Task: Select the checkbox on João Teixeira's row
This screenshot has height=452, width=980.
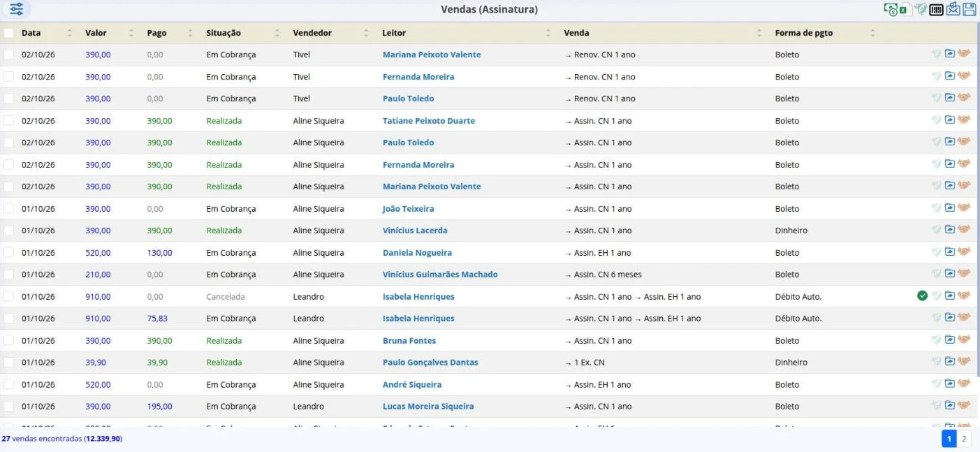Action: [x=8, y=208]
